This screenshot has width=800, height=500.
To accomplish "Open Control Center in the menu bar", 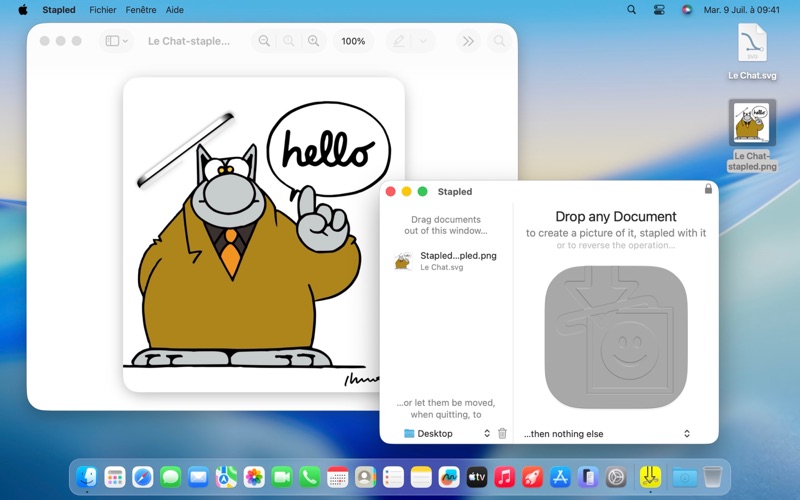I will [x=659, y=10].
